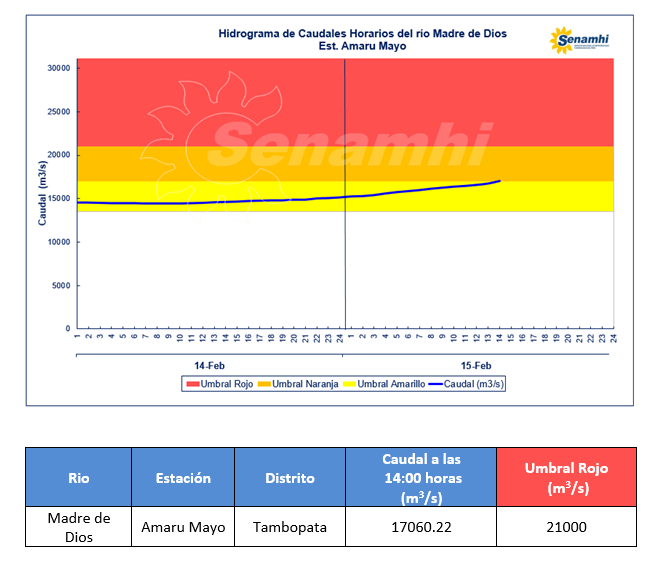This screenshot has width=661, height=564.
Task: Click the '14-Feb' date label
Action: pyautogui.click(x=210, y=365)
